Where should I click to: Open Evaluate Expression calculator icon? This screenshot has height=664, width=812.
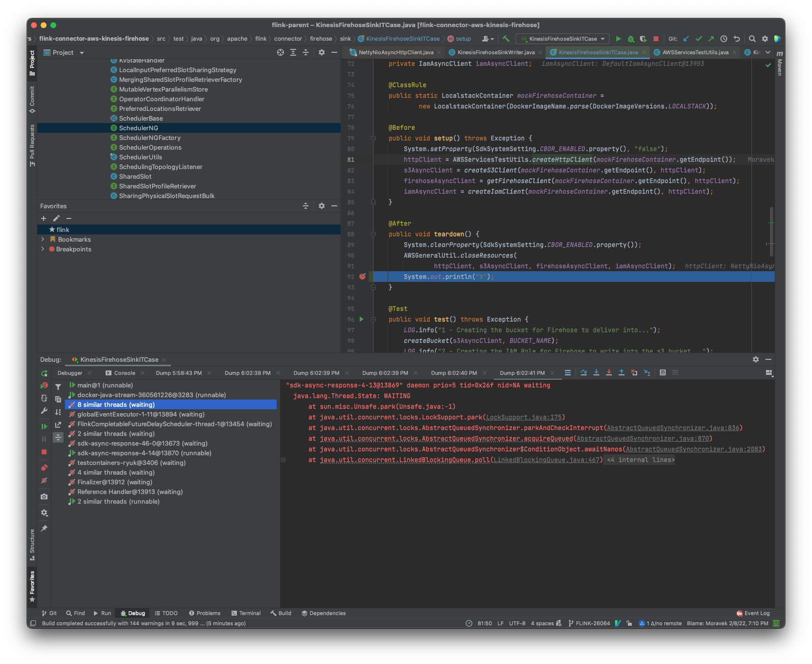(663, 372)
